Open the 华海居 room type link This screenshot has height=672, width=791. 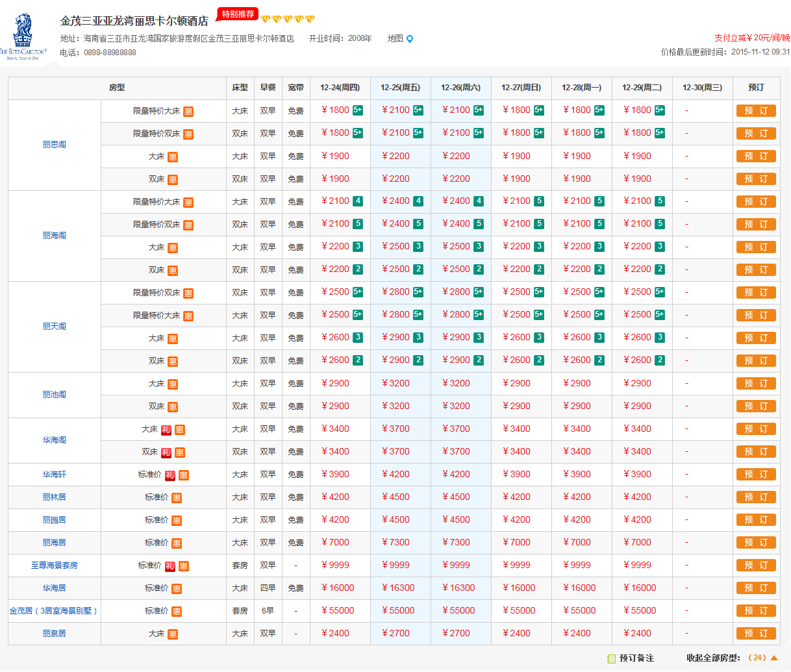[x=55, y=588]
